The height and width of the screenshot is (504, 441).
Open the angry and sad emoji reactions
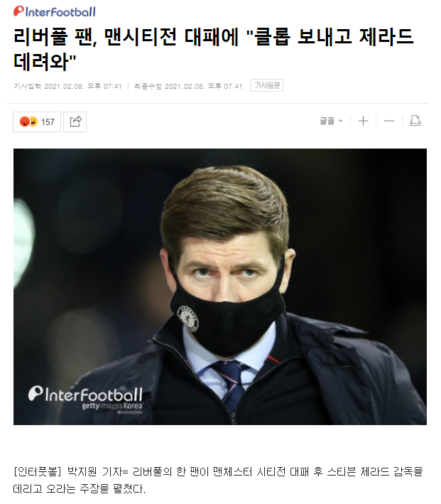[28, 122]
